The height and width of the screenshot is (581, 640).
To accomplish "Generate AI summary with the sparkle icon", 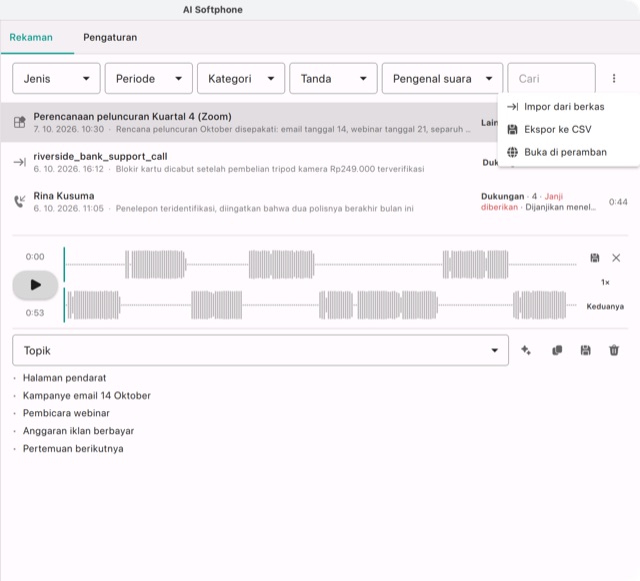I will [x=526, y=350].
